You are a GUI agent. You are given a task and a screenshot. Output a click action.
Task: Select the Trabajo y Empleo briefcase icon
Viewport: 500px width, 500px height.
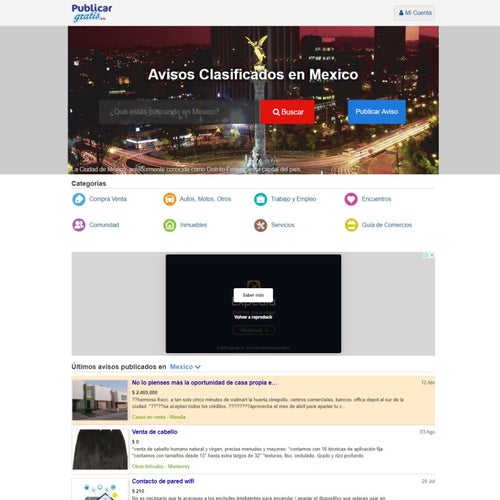pos(260,199)
